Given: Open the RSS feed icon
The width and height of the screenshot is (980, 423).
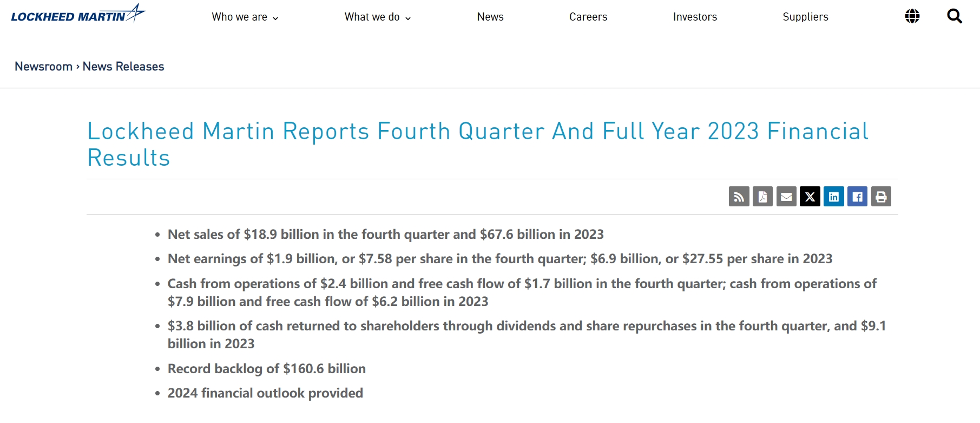Looking at the screenshot, I should point(739,197).
